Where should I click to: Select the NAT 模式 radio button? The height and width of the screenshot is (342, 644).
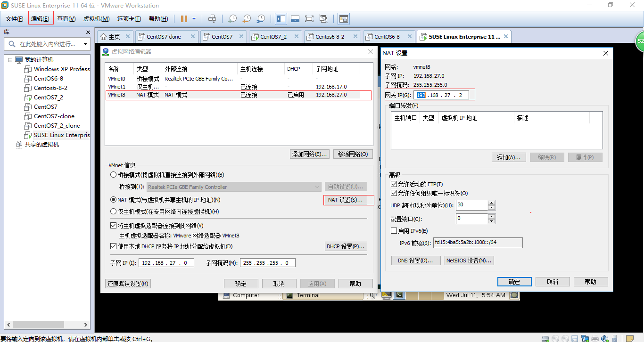pyautogui.click(x=113, y=200)
